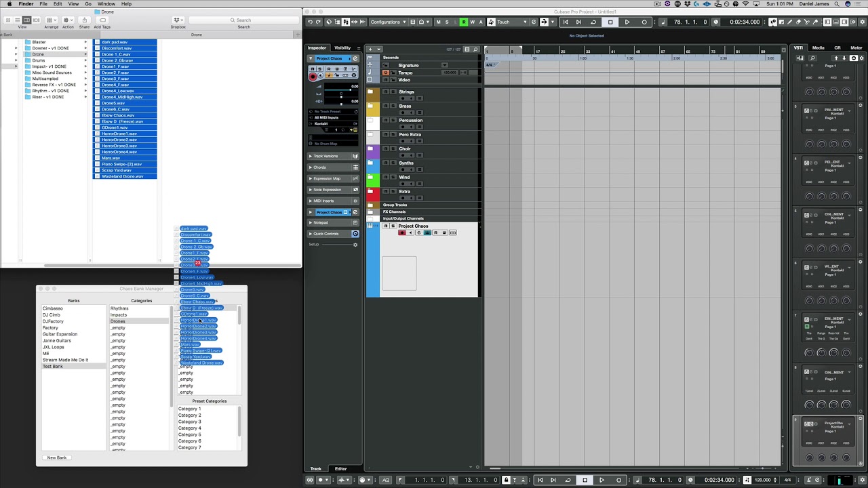Open Wind folder track
The image size is (868, 488).
[x=370, y=177]
